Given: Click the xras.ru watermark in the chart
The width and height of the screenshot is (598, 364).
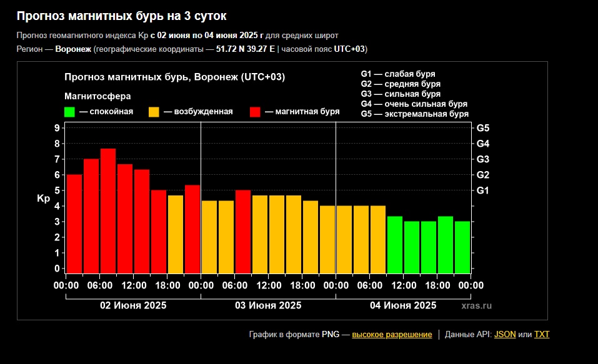Looking at the screenshot, I should pos(477,306).
